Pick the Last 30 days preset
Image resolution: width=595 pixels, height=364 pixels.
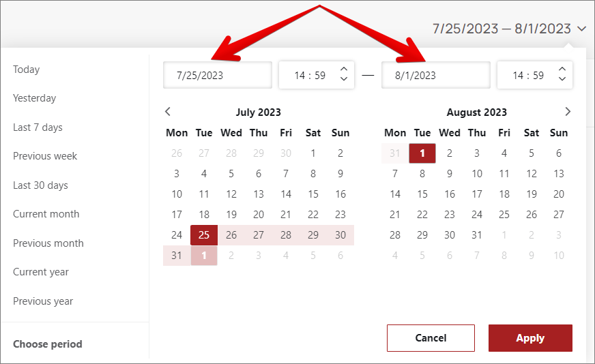pos(40,185)
